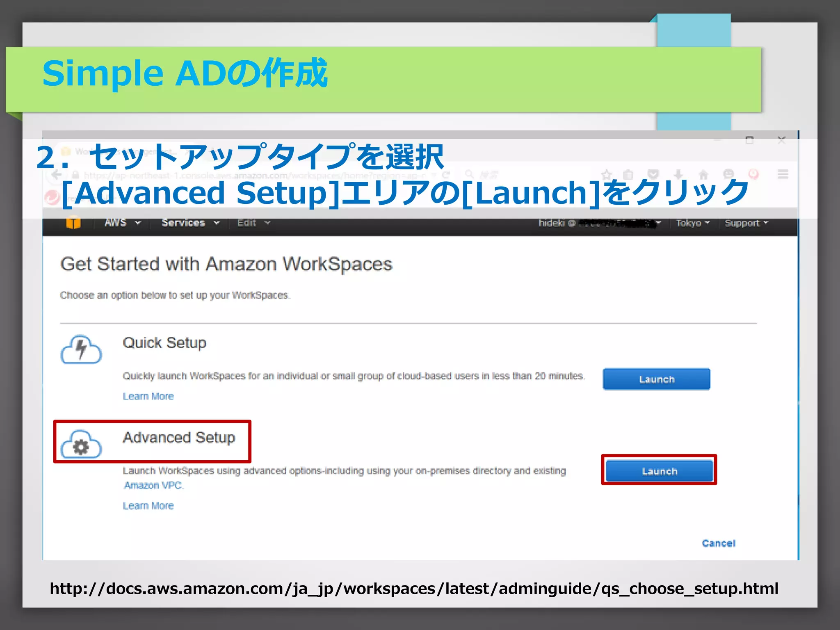Open the Tokyo region selector
The width and height of the screenshot is (840, 630).
point(693,223)
